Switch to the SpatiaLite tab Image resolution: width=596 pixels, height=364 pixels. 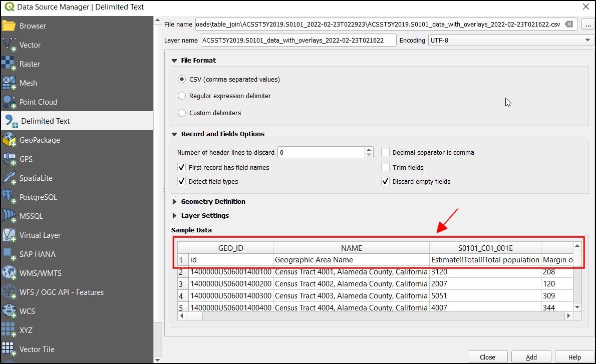coord(36,178)
